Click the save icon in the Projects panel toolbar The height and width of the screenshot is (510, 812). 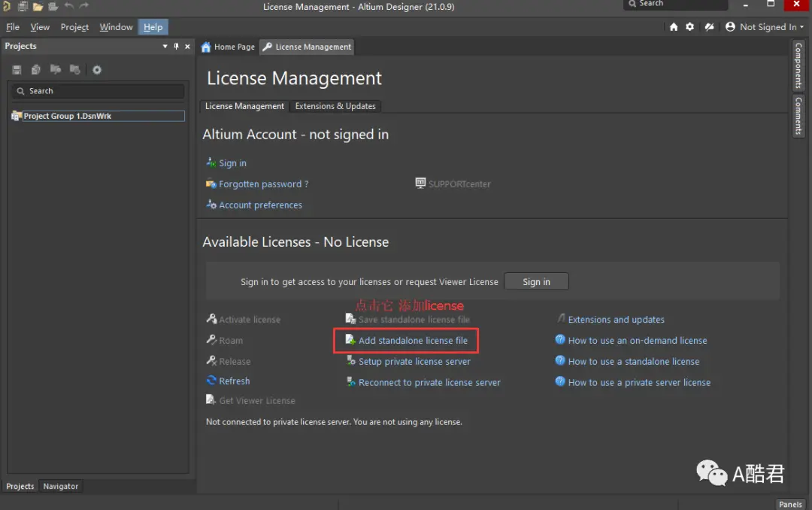pyautogui.click(x=17, y=69)
